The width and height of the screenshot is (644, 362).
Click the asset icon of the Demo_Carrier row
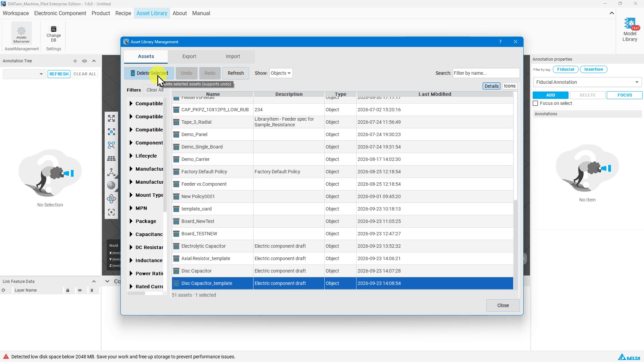coord(176,159)
